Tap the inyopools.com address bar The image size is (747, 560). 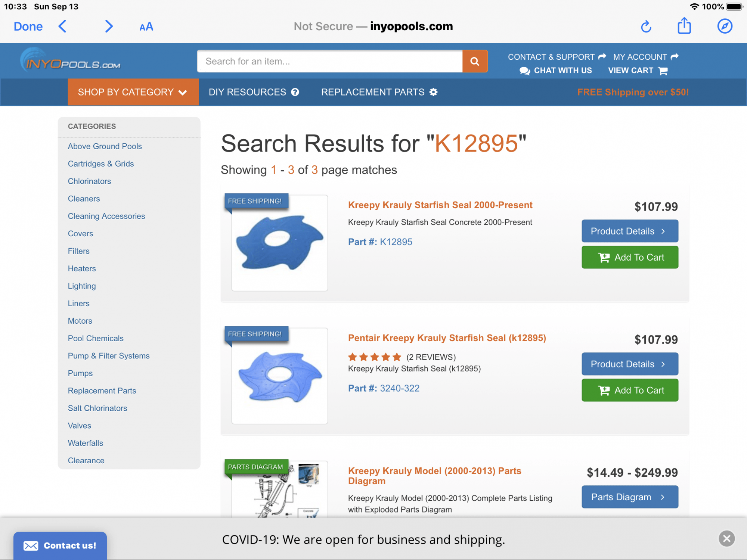pos(373,27)
